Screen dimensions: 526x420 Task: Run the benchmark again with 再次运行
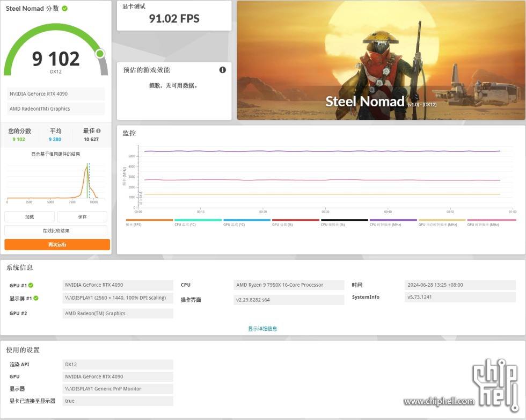[57, 244]
